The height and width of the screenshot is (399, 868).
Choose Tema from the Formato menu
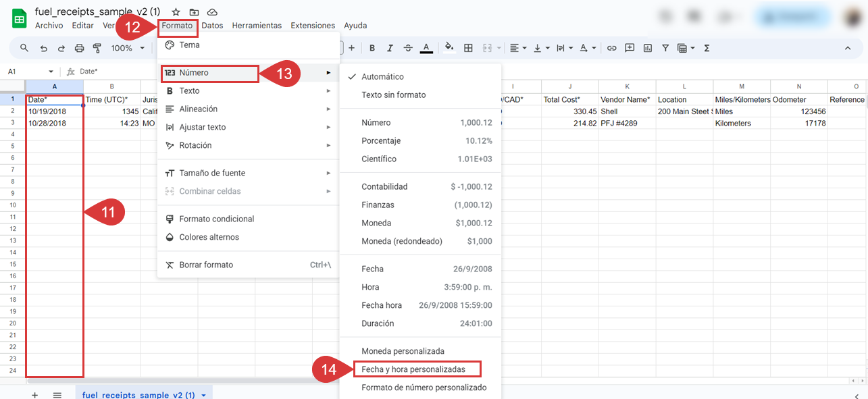click(x=248, y=45)
